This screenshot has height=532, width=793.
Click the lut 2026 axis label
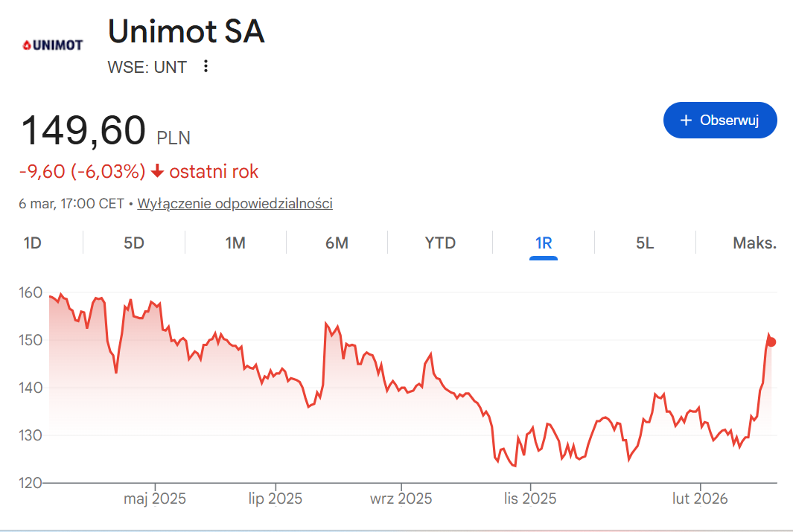click(x=700, y=499)
